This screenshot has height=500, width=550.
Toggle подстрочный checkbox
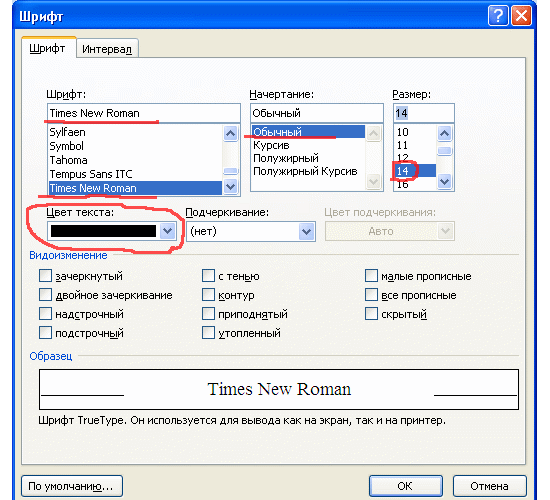(45, 333)
